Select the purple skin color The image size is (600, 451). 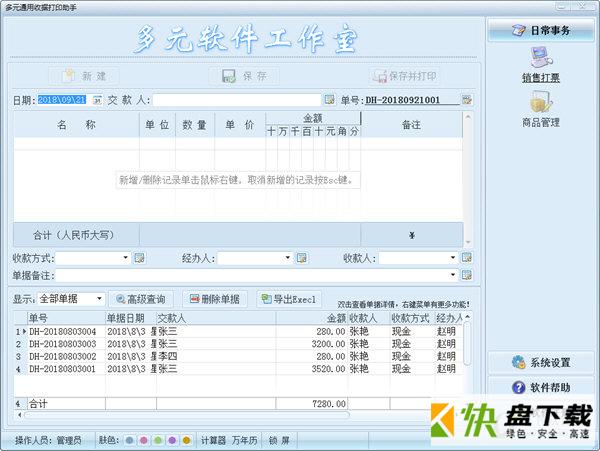click(x=172, y=440)
